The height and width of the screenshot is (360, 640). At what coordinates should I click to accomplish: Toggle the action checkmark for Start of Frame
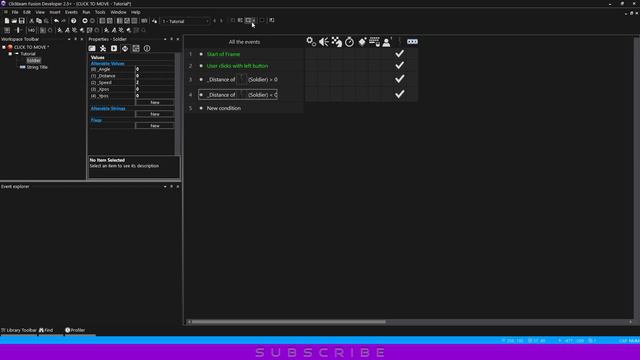tap(400, 53)
